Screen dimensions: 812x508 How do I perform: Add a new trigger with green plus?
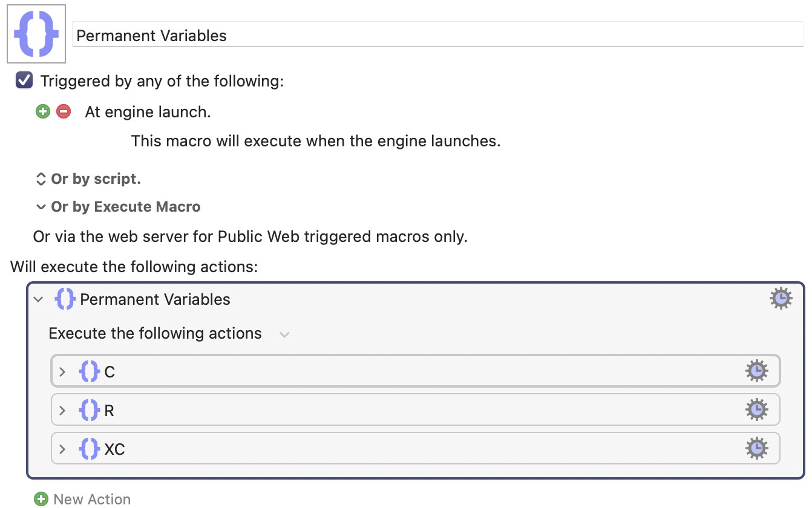pos(42,111)
